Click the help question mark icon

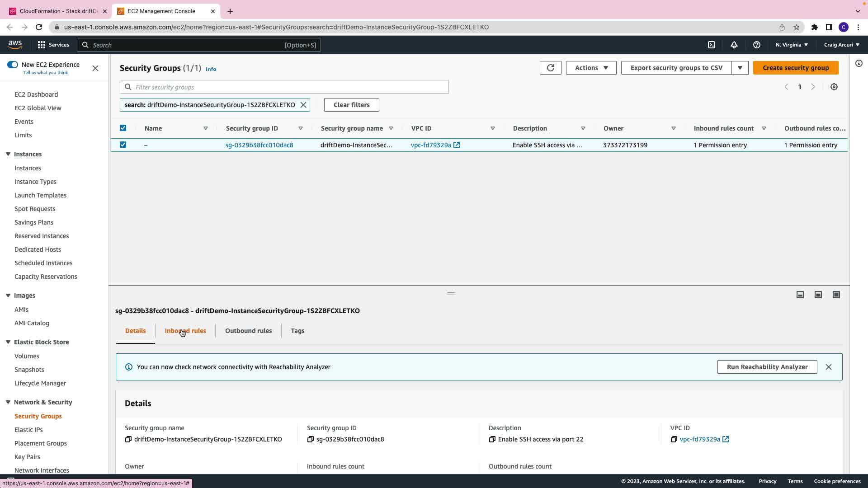[756, 45]
